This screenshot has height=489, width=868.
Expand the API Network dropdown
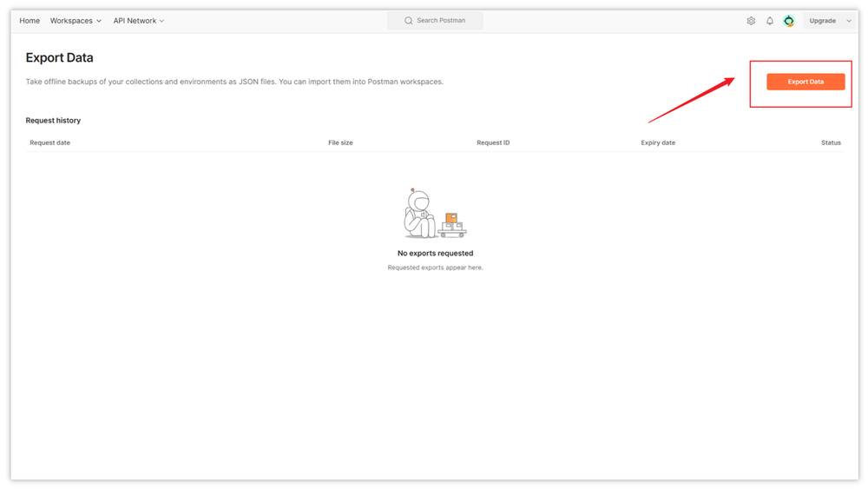138,21
